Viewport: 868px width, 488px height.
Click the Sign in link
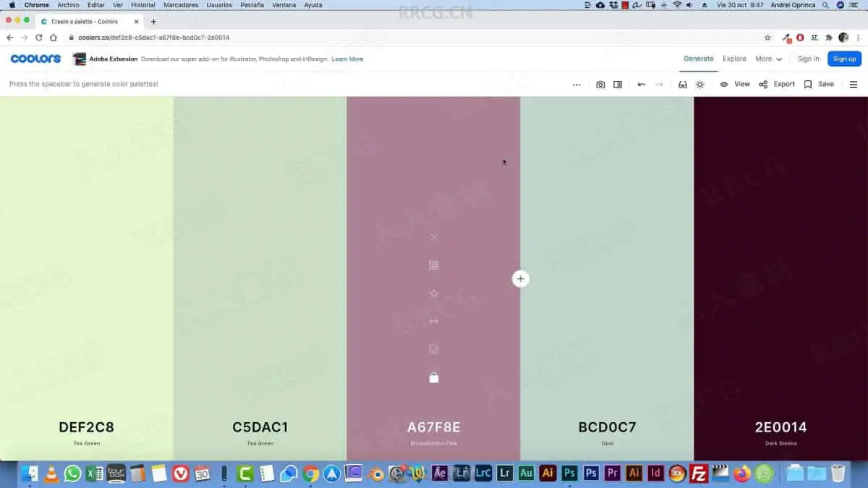(x=808, y=59)
